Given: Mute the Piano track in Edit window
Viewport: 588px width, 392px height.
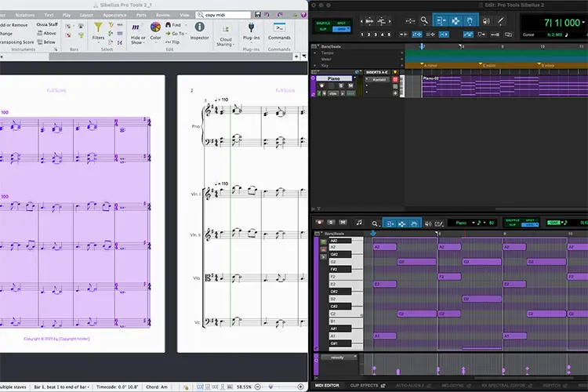Looking at the screenshot, I should 350,86.
